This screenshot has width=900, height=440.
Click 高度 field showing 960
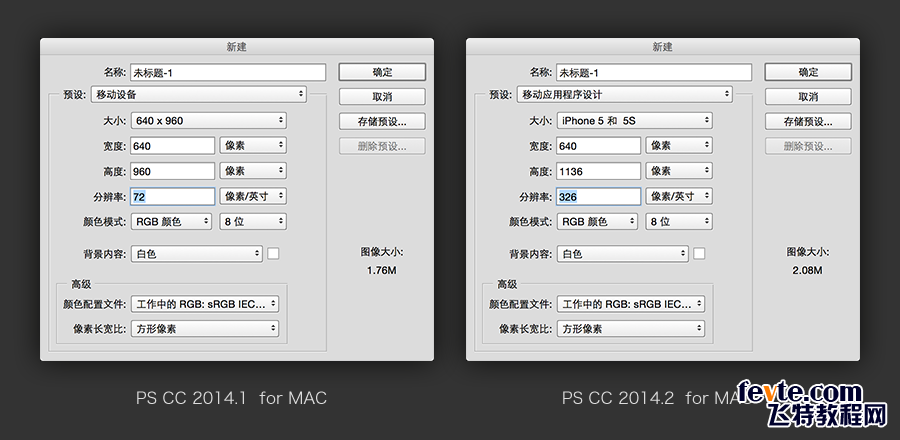coord(173,171)
